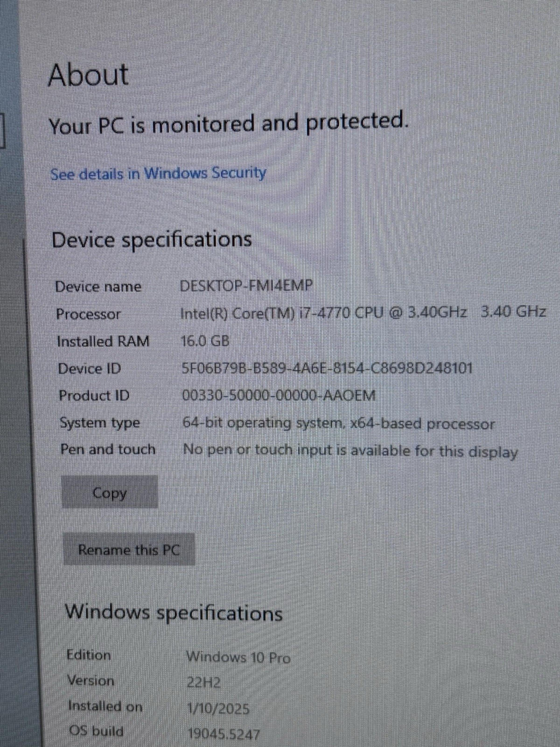Click the About page heading
560x747 pixels.
tap(88, 75)
